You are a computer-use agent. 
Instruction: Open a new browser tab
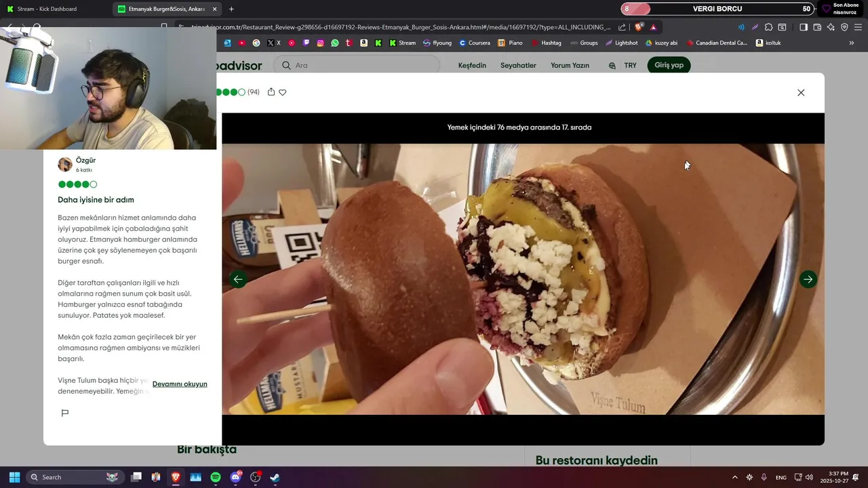[x=231, y=9]
